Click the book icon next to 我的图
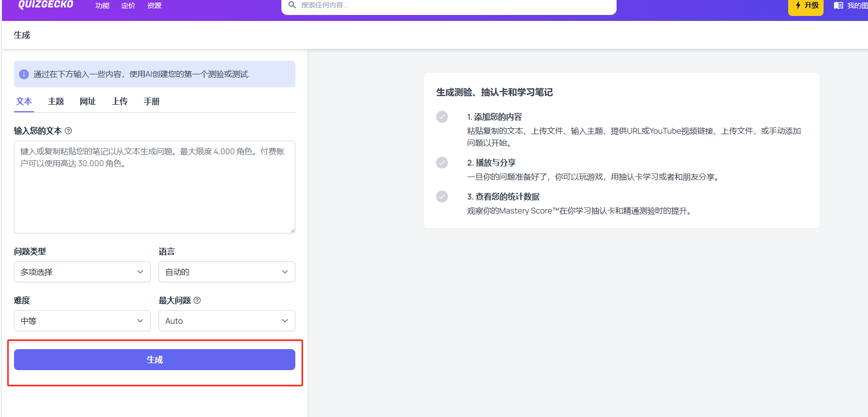This screenshot has height=417, width=868. [x=839, y=5]
